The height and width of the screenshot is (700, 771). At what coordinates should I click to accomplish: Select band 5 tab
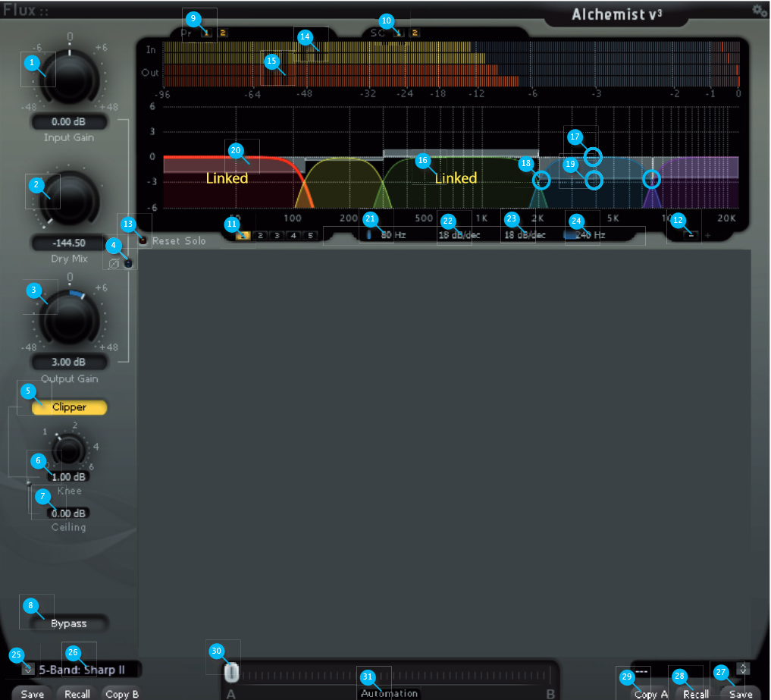click(310, 236)
